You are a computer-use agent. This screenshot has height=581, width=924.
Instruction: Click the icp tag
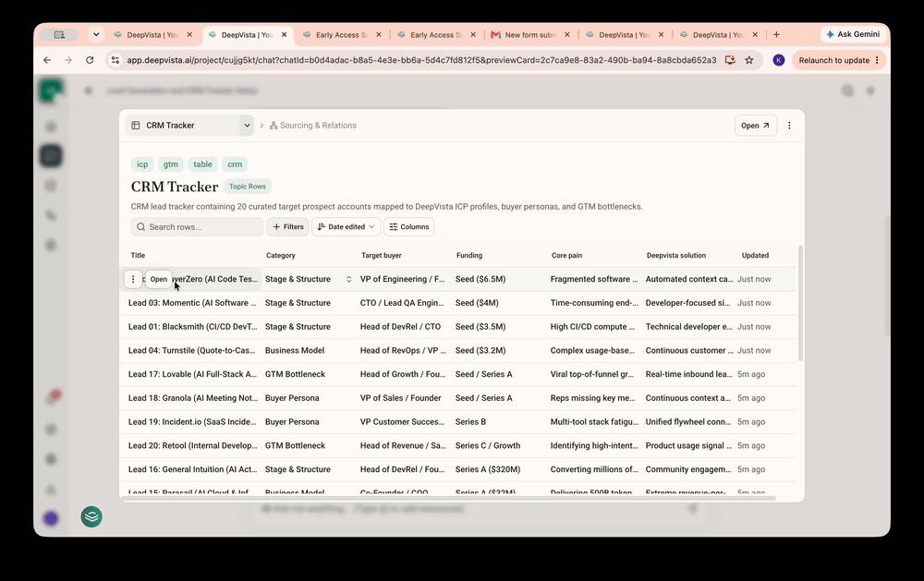point(142,164)
